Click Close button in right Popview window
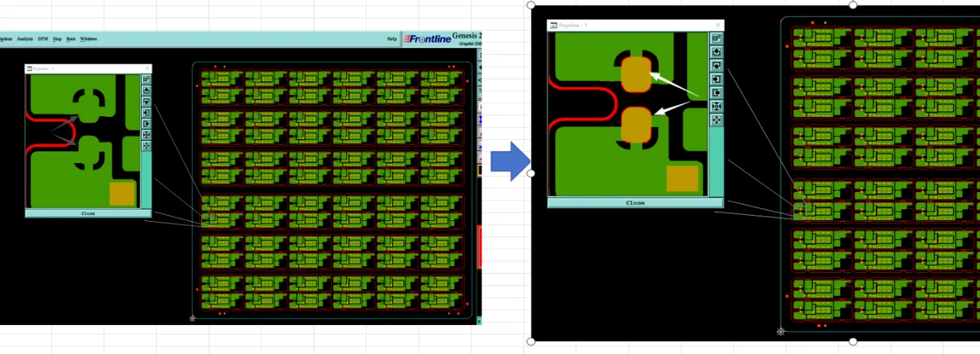The width and height of the screenshot is (980, 354). [x=635, y=203]
